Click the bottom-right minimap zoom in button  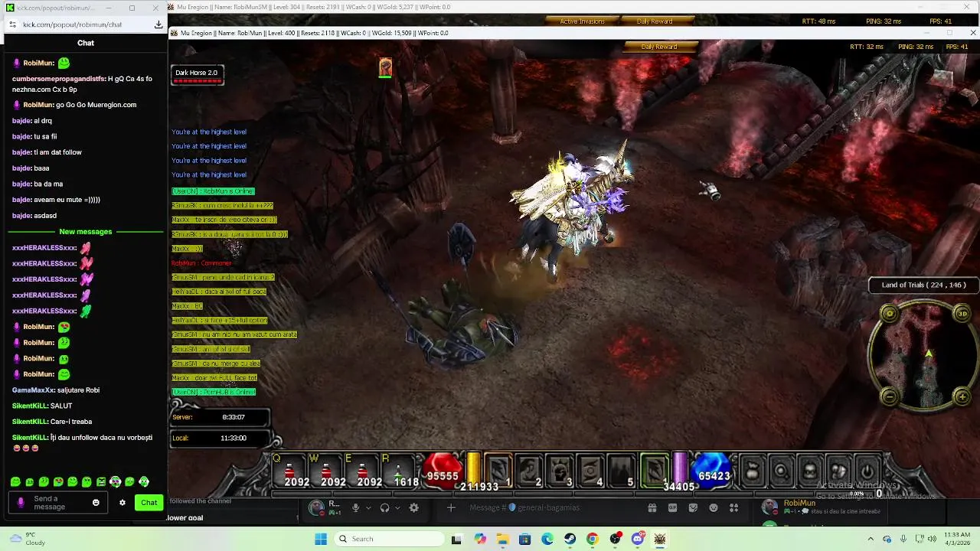(962, 396)
